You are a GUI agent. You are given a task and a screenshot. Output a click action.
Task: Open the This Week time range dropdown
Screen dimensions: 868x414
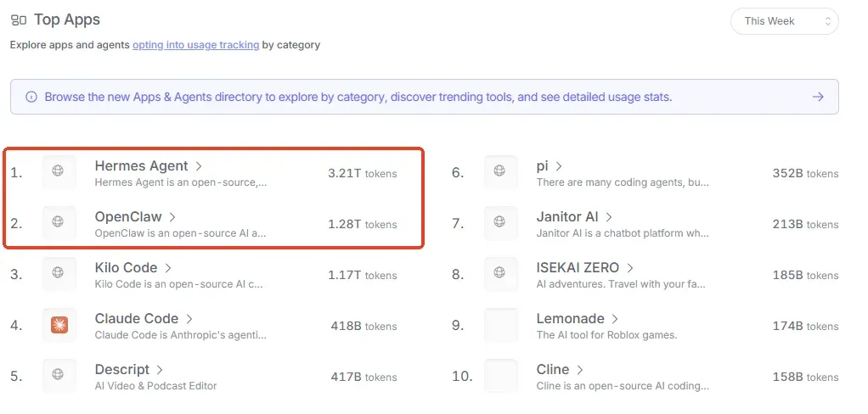(x=785, y=21)
